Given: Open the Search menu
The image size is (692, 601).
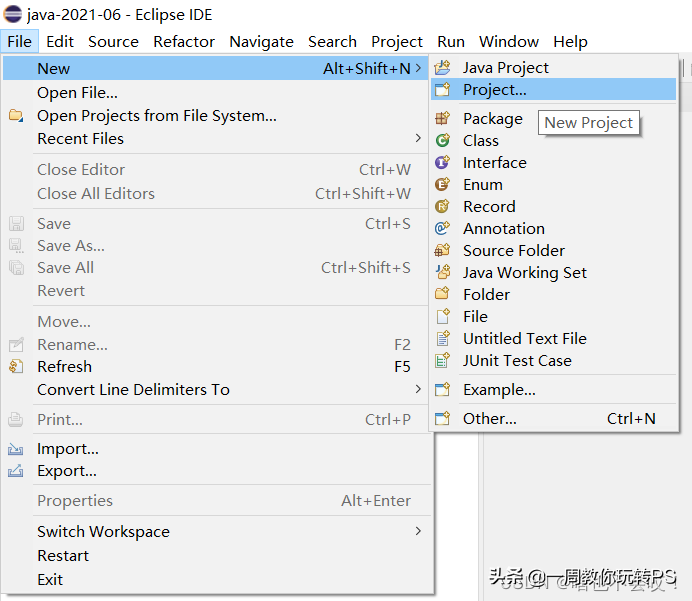Looking at the screenshot, I should [x=332, y=41].
